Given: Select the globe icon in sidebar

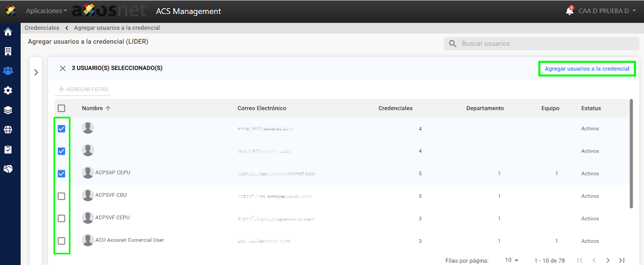Looking at the screenshot, I should 8,130.
